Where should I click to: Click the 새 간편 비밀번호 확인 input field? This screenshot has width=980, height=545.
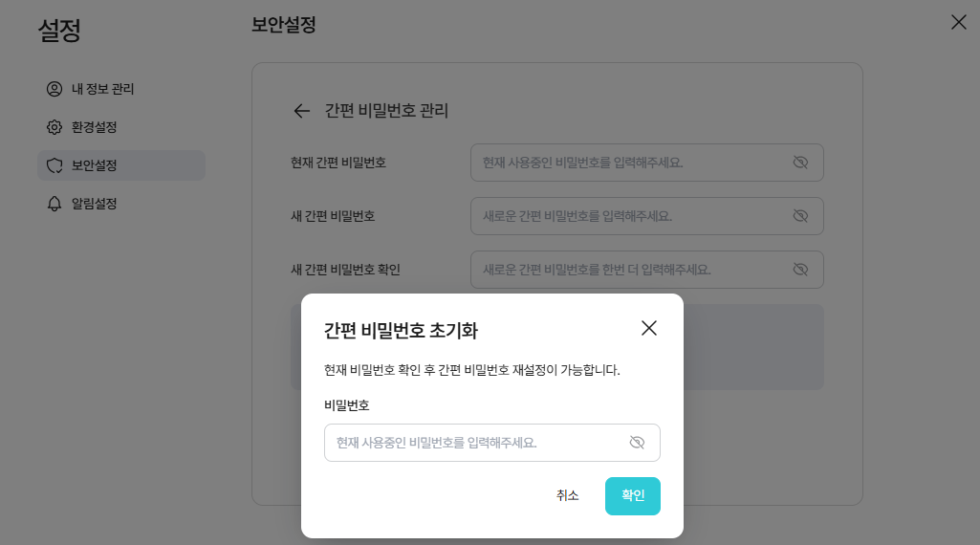631,270
